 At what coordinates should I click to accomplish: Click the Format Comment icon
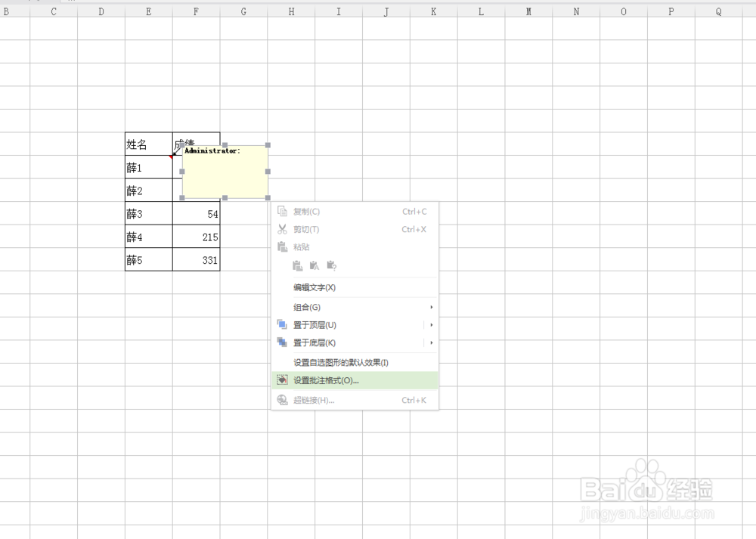282,380
